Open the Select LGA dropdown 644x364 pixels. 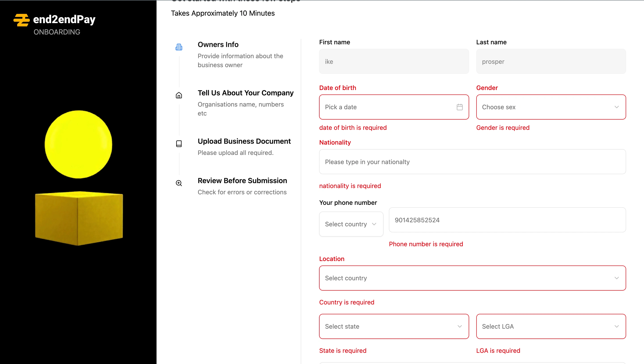[551, 326]
